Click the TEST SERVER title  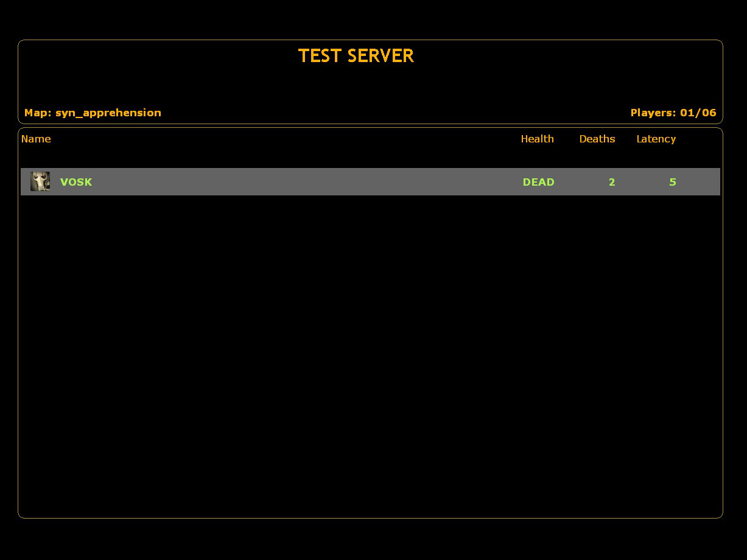[x=356, y=56]
